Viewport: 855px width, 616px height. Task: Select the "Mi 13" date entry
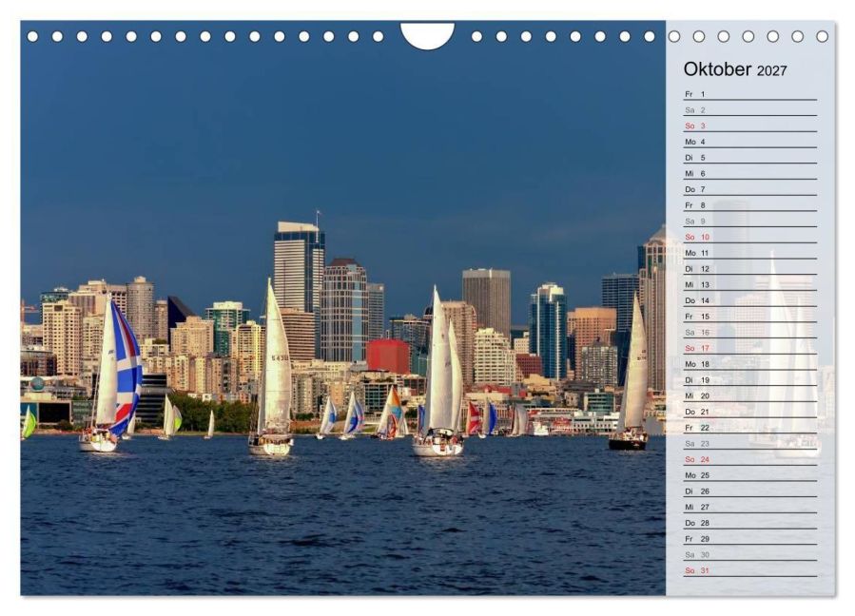[x=750, y=284]
